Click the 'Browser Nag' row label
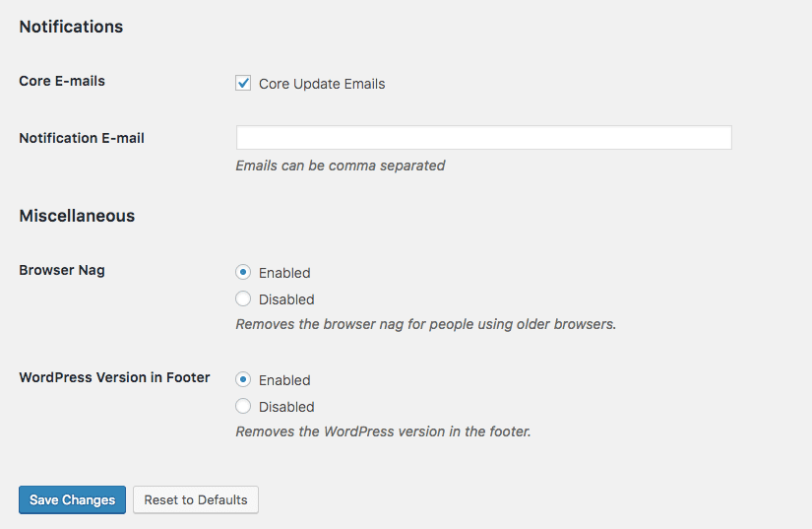The height and width of the screenshot is (529, 812). click(x=62, y=270)
